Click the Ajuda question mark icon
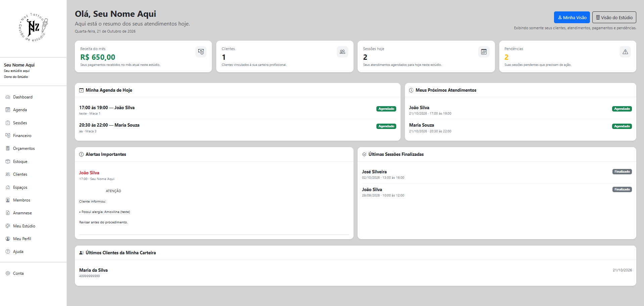 tap(8, 252)
